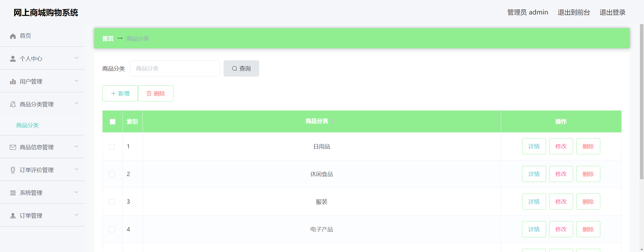
Task: Click 删除 for 日用品
Action: [588, 146]
